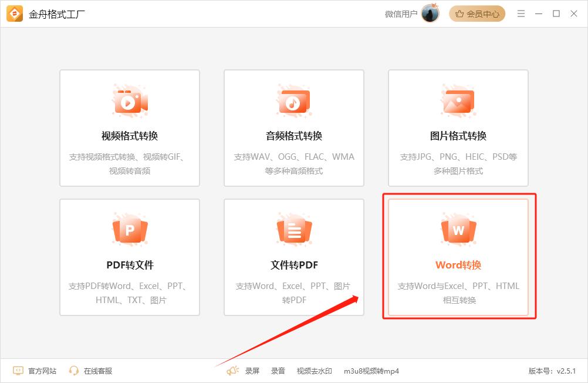Select the Word conversion icon

pyautogui.click(x=458, y=230)
